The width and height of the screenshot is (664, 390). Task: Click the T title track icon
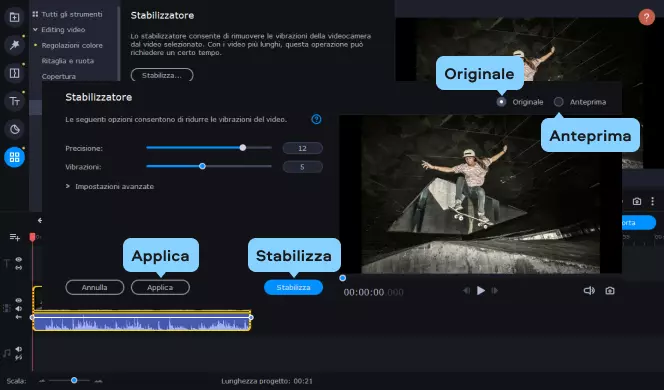pos(6,264)
